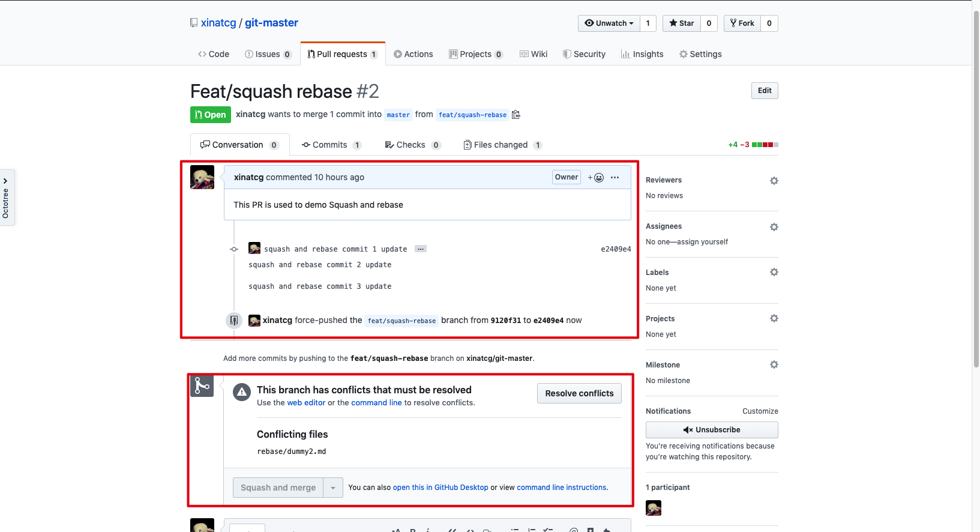The height and width of the screenshot is (532, 980).
Task: Click the participant avatar
Action: point(654,508)
